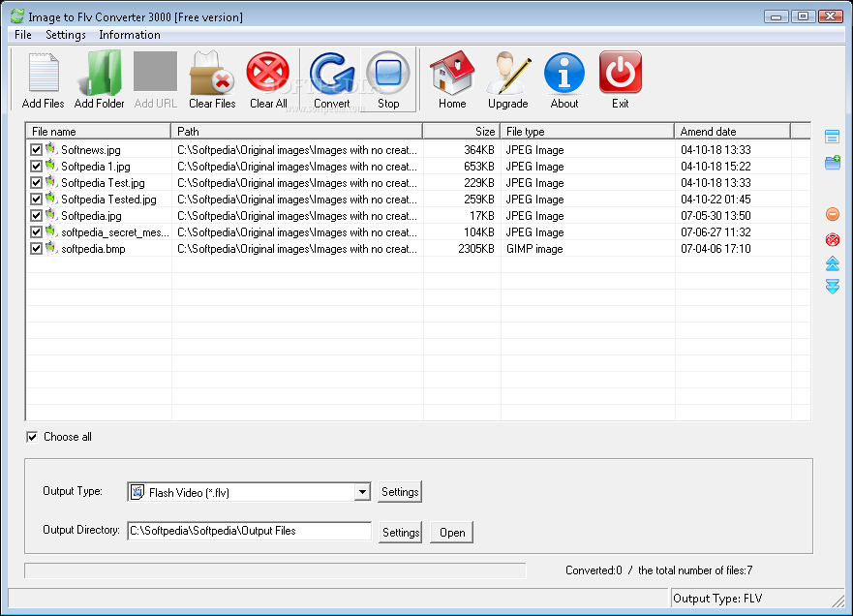The width and height of the screenshot is (853, 616).
Task: Click the Stop toolbar icon
Action: [x=388, y=73]
